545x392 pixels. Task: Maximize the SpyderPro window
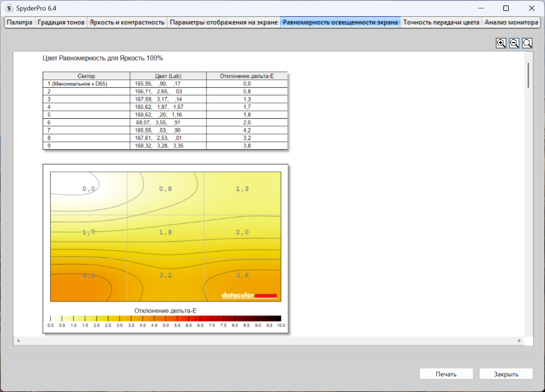506,8
